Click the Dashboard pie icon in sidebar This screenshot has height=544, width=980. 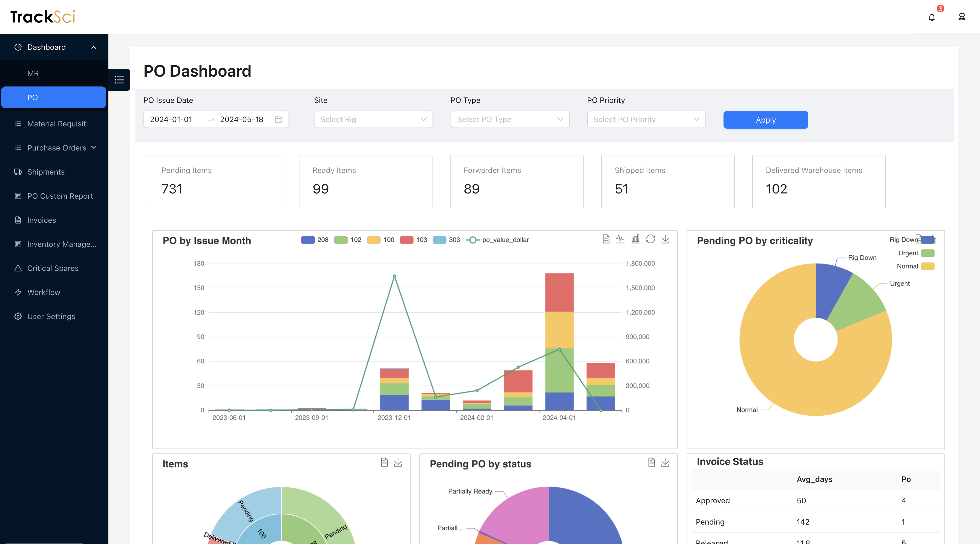point(18,47)
